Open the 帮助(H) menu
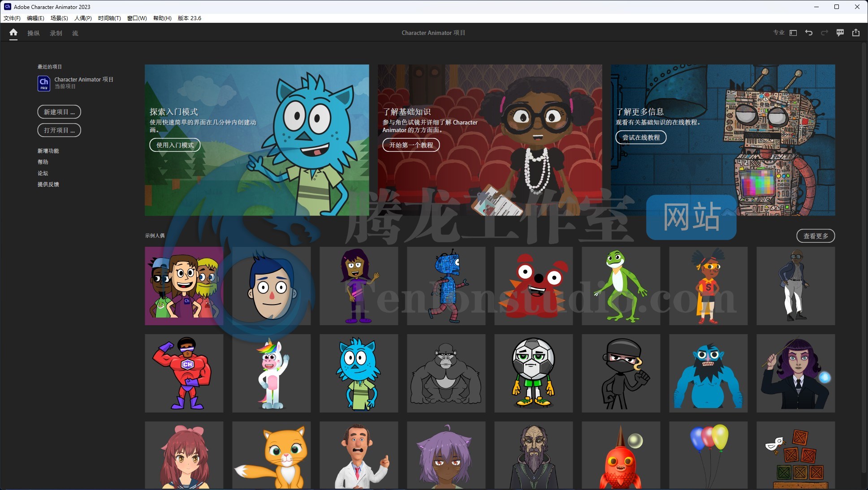Image resolution: width=868 pixels, height=490 pixels. [162, 18]
